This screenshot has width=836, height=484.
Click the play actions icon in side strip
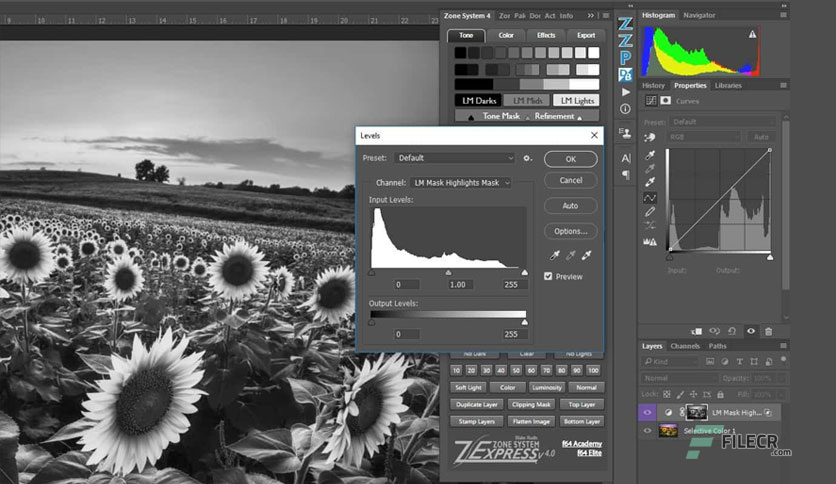(626, 92)
